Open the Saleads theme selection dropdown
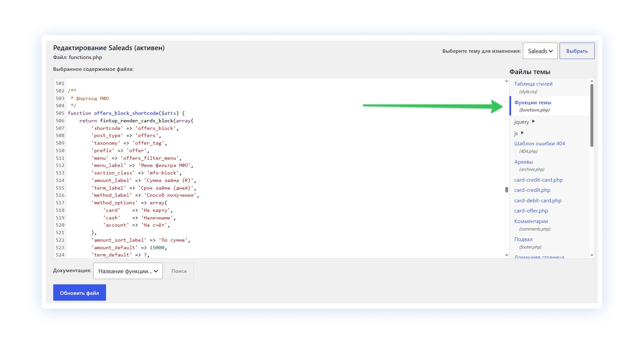Image resolution: width=644 pixels, height=344 pixels. pos(540,51)
